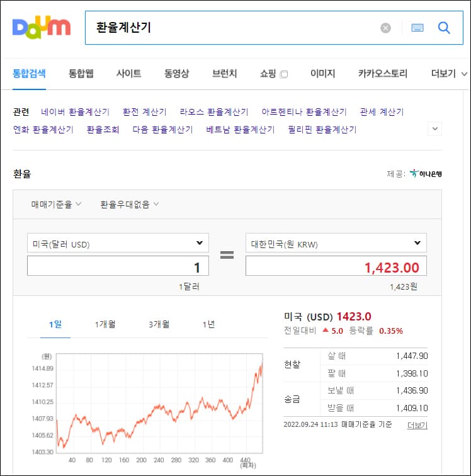Screen dimensions: 471x476
Task: Show the 1일 chart period
Action: [55, 324]
